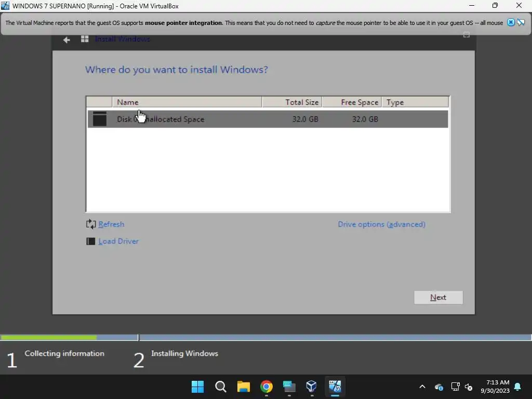This screenshot has height=399, width=532.
Task: Click the Free Space column header
Action: 352,102
